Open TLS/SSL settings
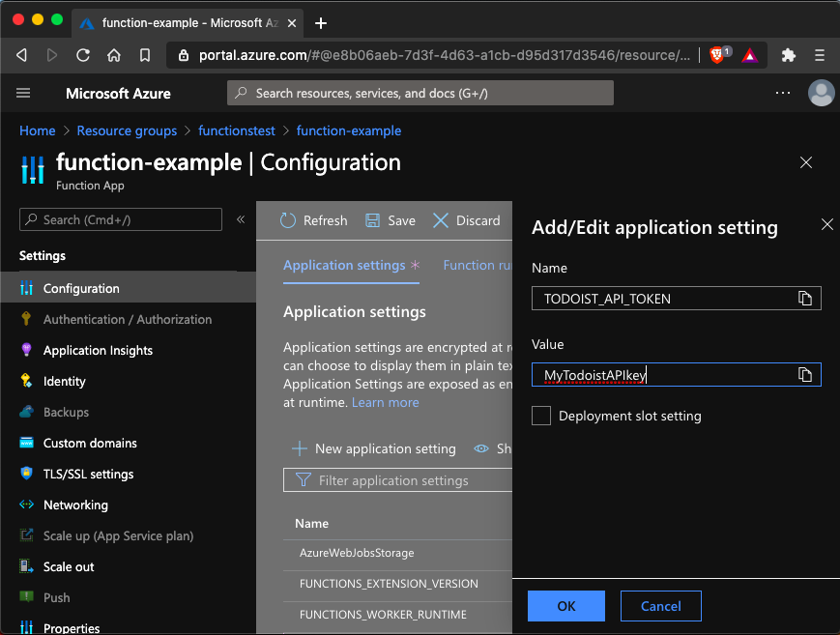This screenshot has width=840, height=635. coord(87,474)
